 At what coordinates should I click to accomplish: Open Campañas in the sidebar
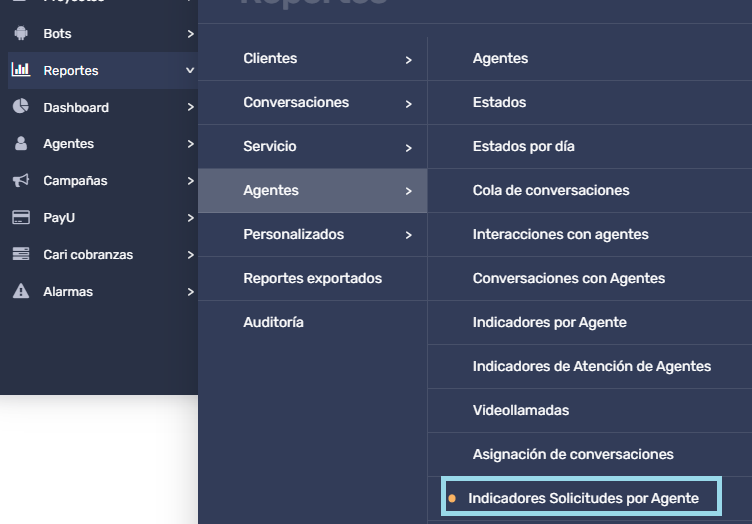tap(103, 181)
